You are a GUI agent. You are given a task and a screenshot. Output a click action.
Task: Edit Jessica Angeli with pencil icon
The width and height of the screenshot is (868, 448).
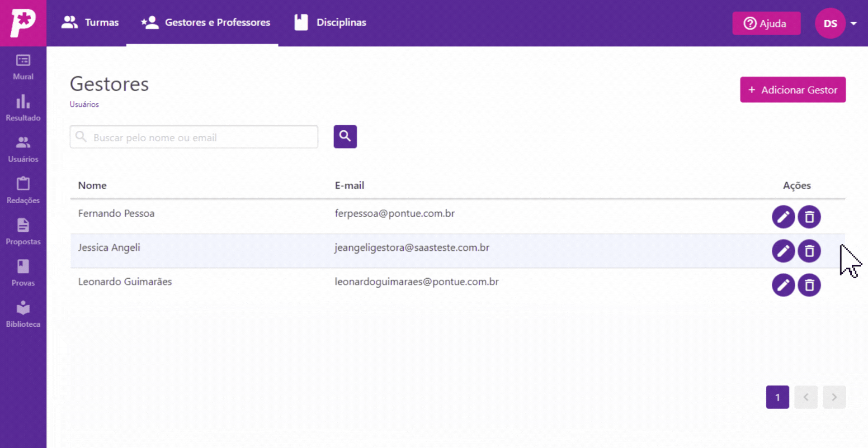coord(783,251)
